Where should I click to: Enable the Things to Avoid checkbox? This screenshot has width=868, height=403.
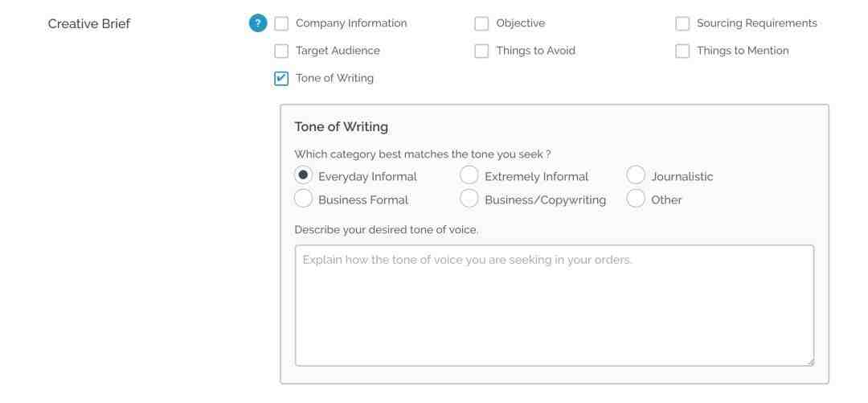[481, 51]
